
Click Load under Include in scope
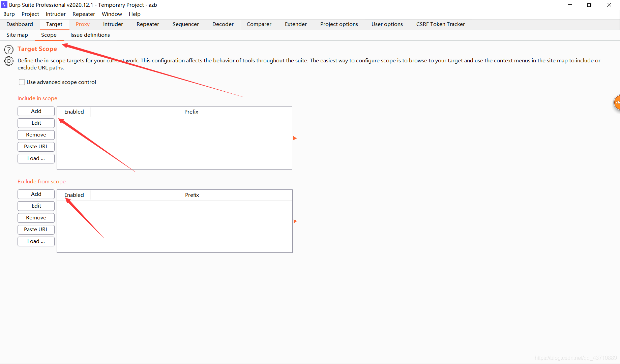(36, 158)
